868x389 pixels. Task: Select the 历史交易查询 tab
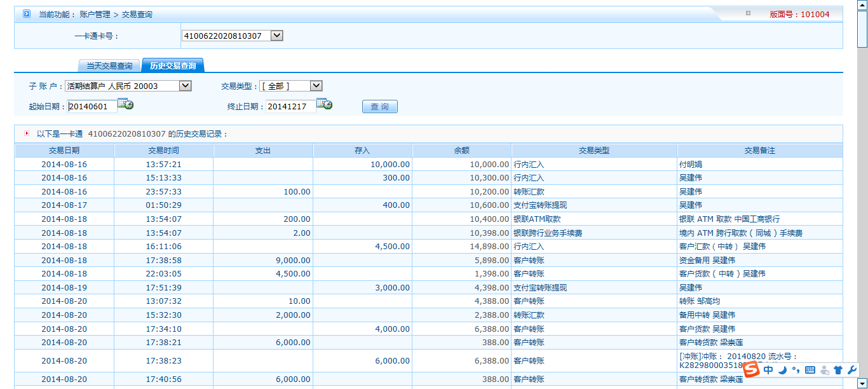(172, 65)
